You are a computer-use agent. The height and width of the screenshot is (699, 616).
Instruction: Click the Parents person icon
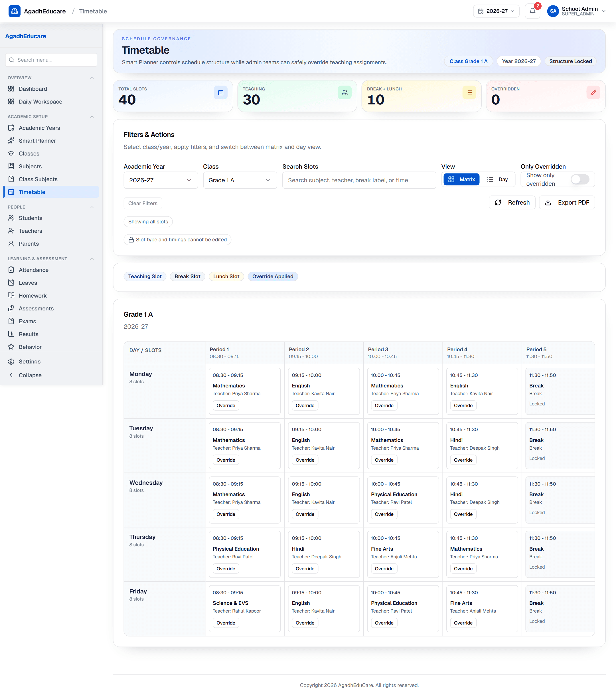(x=11, y=243)
